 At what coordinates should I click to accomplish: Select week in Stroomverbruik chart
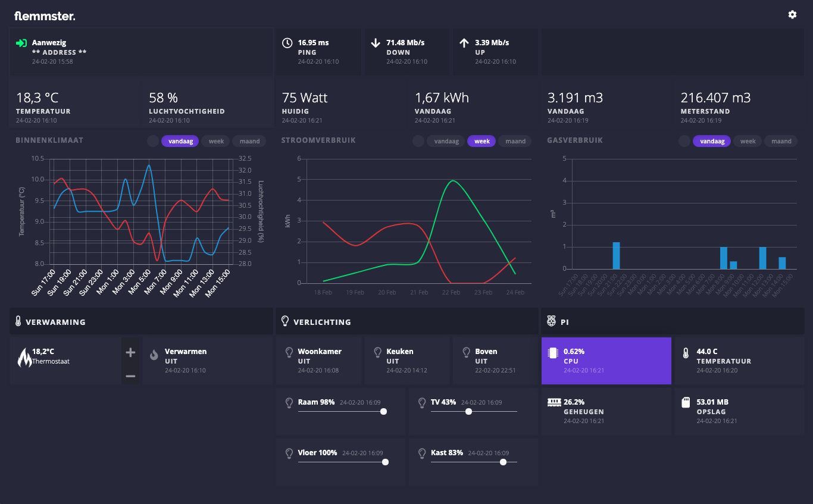click(481, 141)
